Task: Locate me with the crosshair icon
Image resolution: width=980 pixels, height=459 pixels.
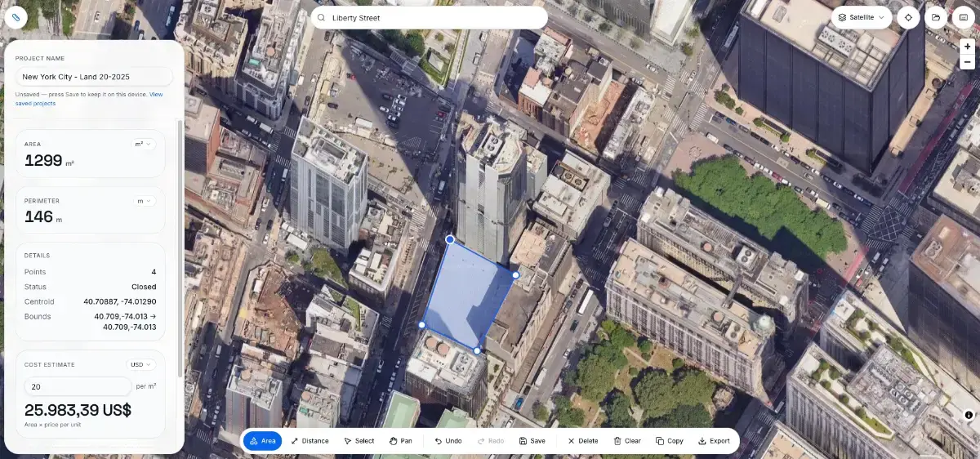Action: 908,17
